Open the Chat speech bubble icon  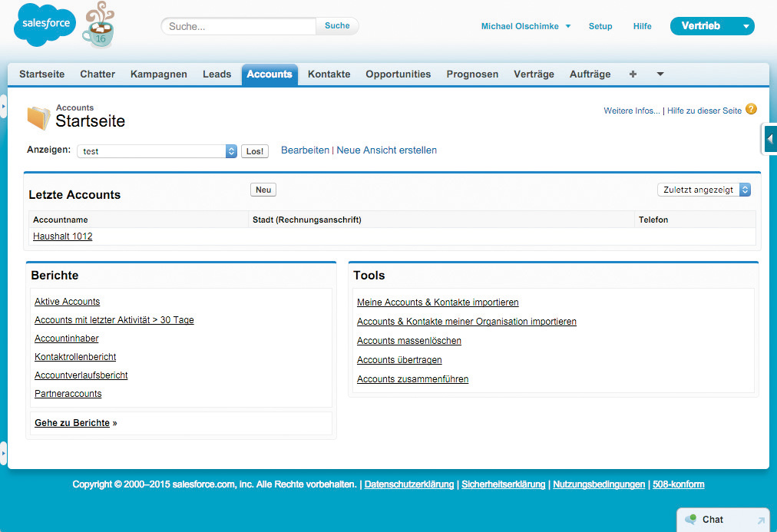point(690,519)
